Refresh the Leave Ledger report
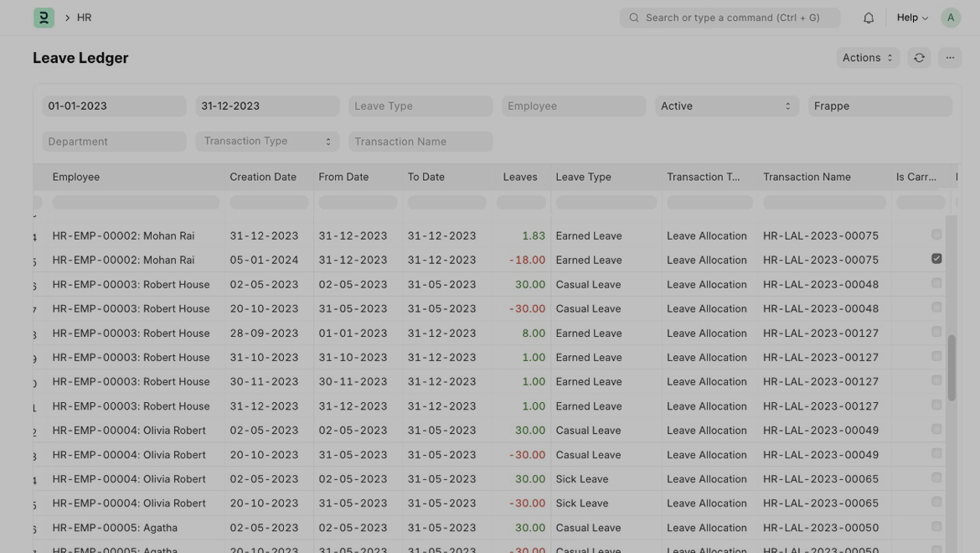Image resolution: width=980 pixels, height=553 pixels. pos(919,58)
